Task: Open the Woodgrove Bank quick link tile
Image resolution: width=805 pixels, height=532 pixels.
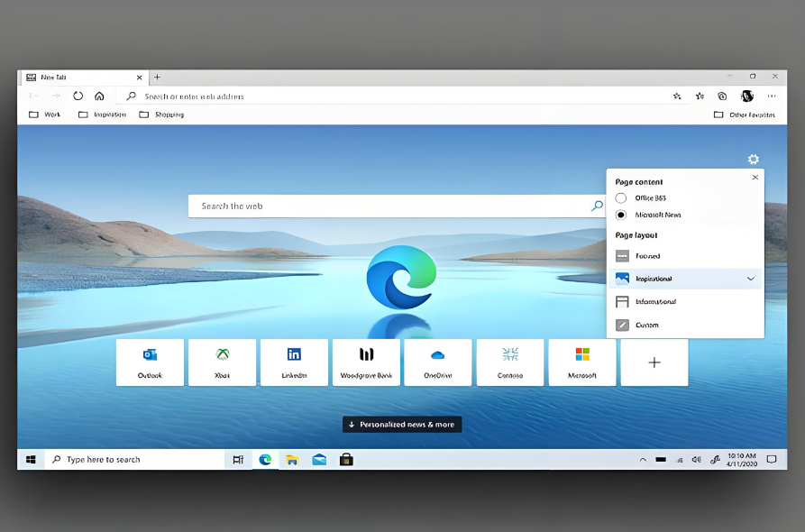Action: [x=366, y=362]
